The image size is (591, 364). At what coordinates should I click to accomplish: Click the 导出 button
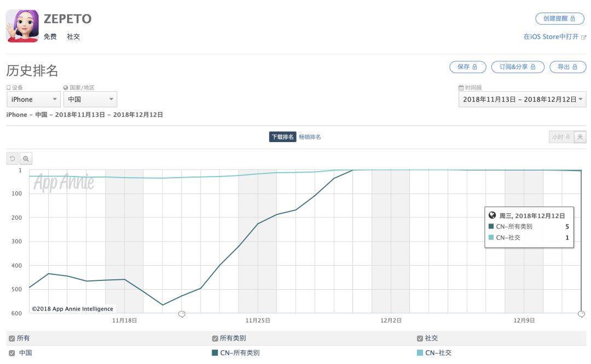pyautogui.click(x=568, y=67)
